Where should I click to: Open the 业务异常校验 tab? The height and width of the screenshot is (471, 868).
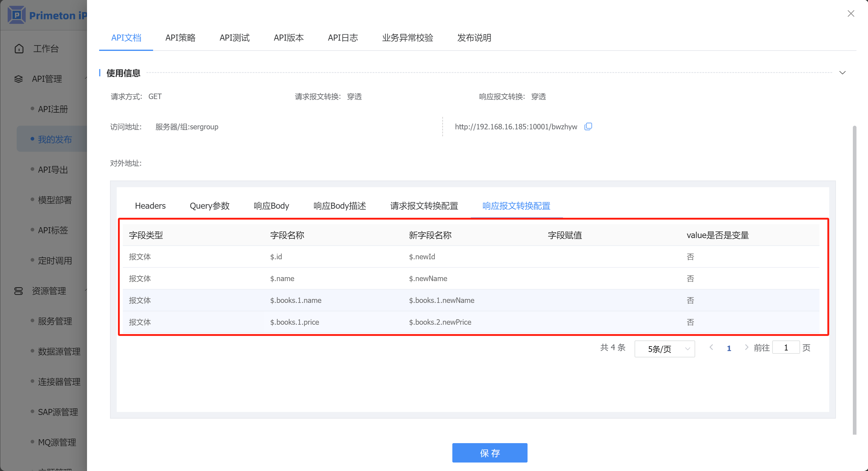[x=407, y=38]
